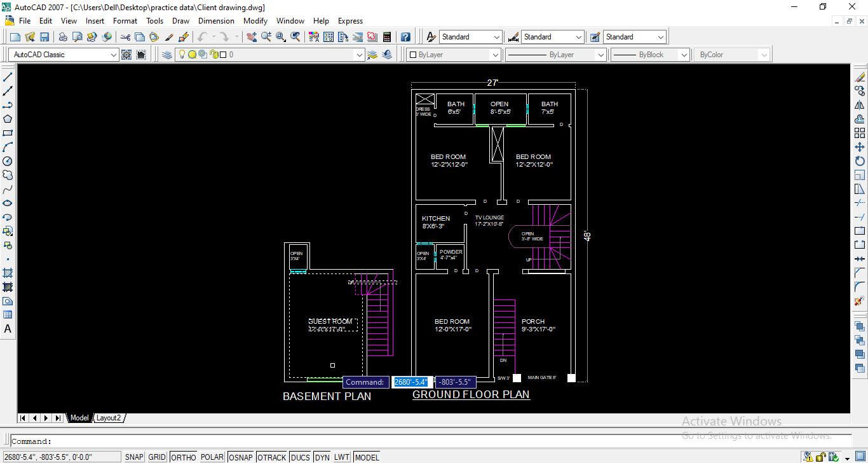This screenshot has width=868, height=463.
Task: Open the Dimension menu
Action: point(216,21)
